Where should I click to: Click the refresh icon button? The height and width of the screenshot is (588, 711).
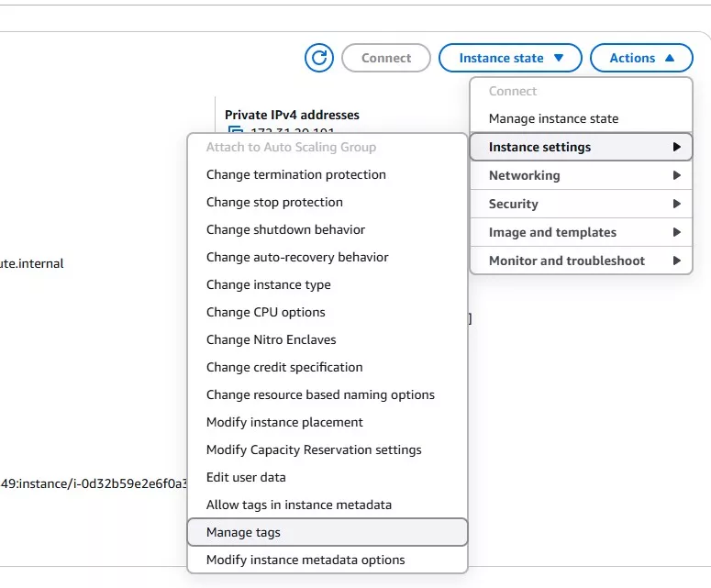pos(319,58)
